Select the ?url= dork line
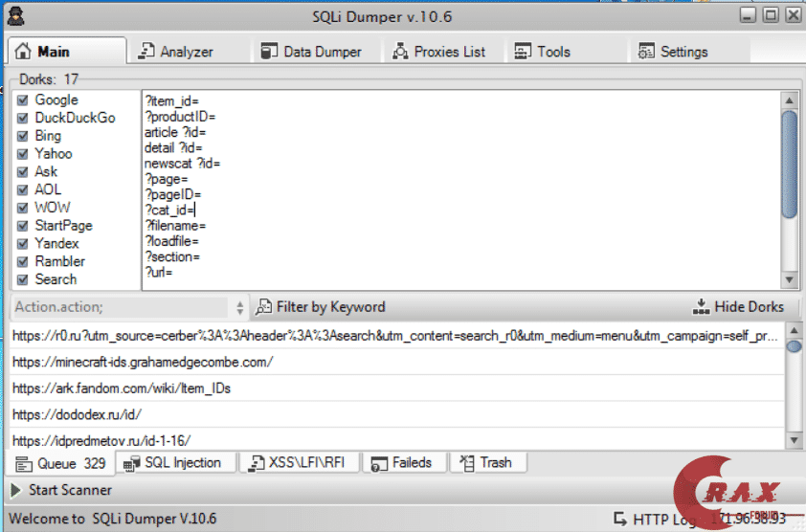This screenshot has height=532, width=806. click(159, 272)
